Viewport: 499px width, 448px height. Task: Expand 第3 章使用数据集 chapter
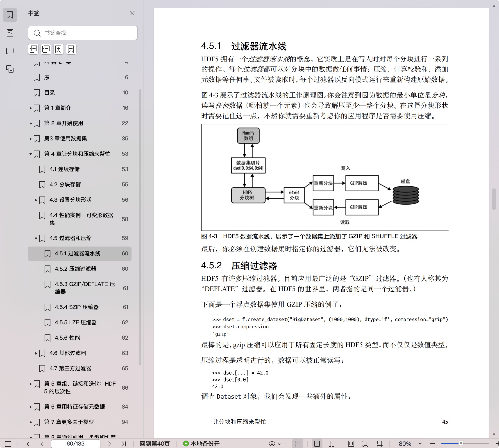pyautogui.click(x=30, y=139)
